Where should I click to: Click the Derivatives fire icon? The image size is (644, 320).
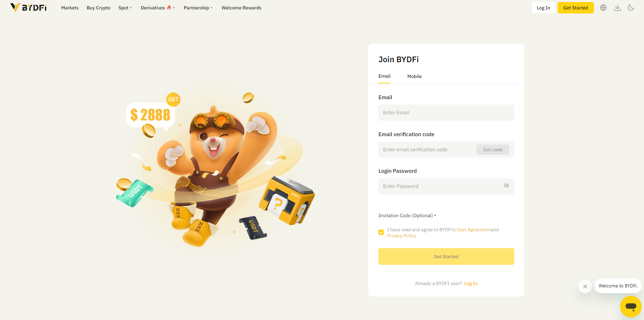click(x=169, y=7)
